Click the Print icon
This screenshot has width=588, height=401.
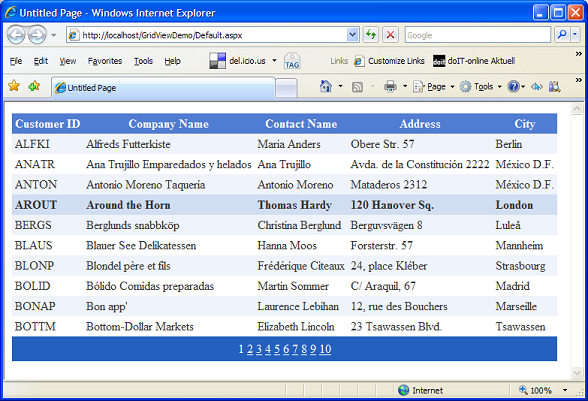coord(390,87)
